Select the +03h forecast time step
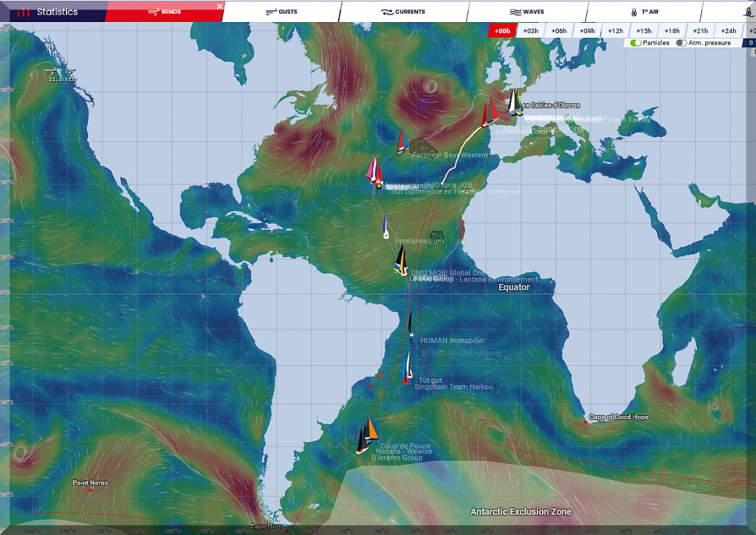Screen dimensions: 756x535 coord(530,31)
